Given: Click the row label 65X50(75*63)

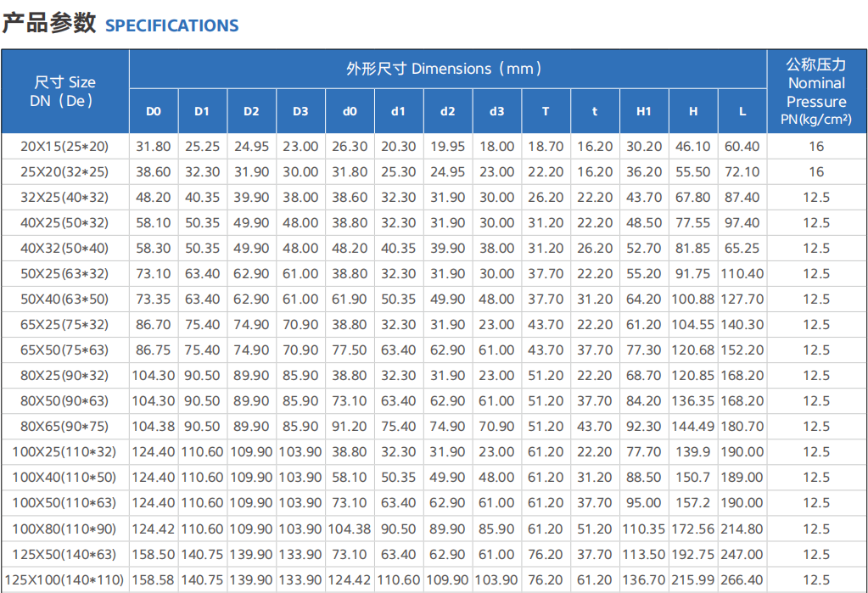Looking at the screenshot, I should point(64,350).
